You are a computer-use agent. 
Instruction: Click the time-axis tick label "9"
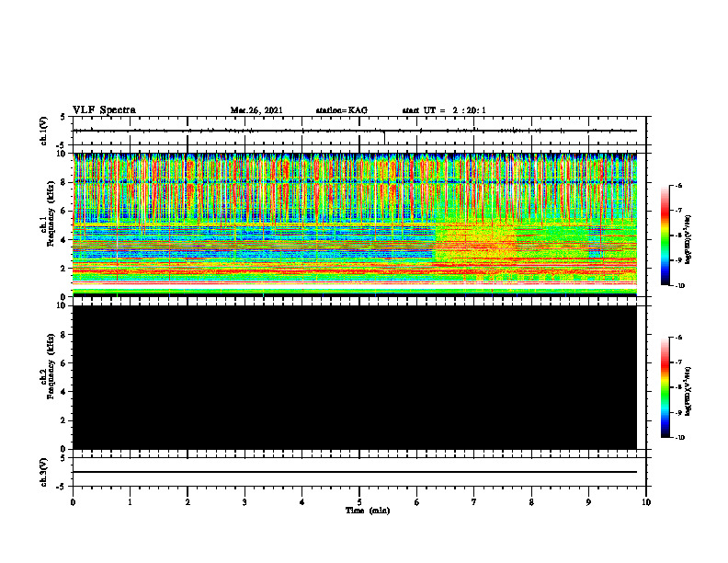click(588, 502)
